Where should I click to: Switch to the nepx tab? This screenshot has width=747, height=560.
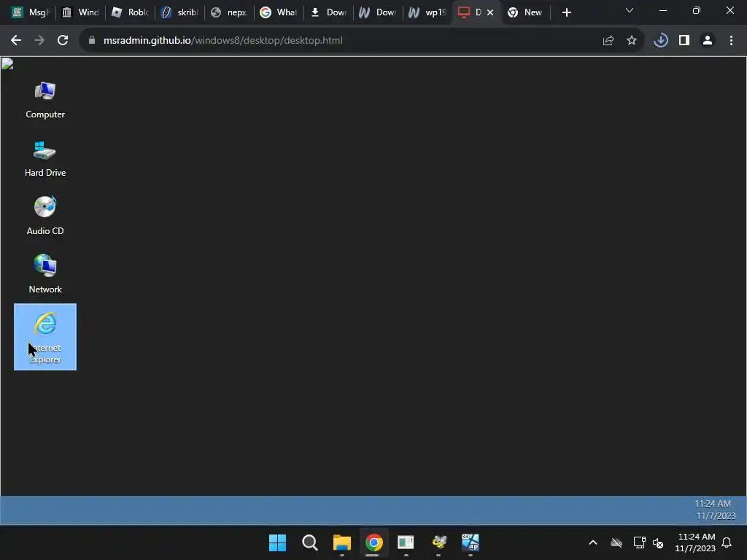(229, 12)
